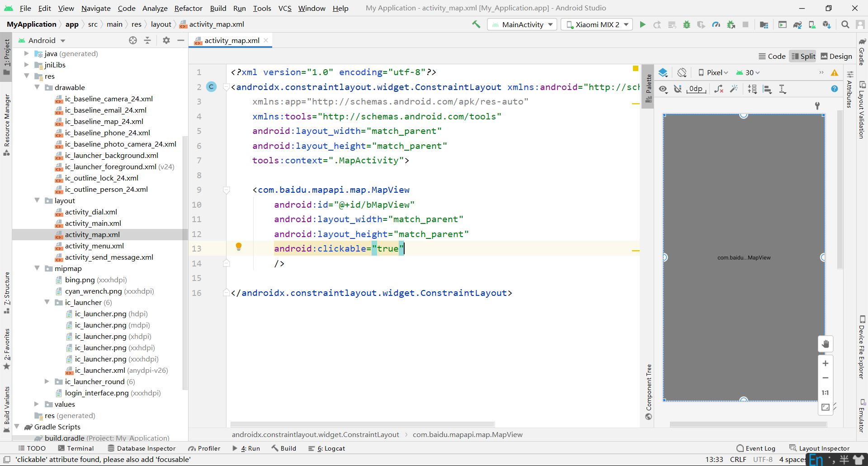Click the 0dp default margin field
The image size is (868, 466).
tap(696, 89)
